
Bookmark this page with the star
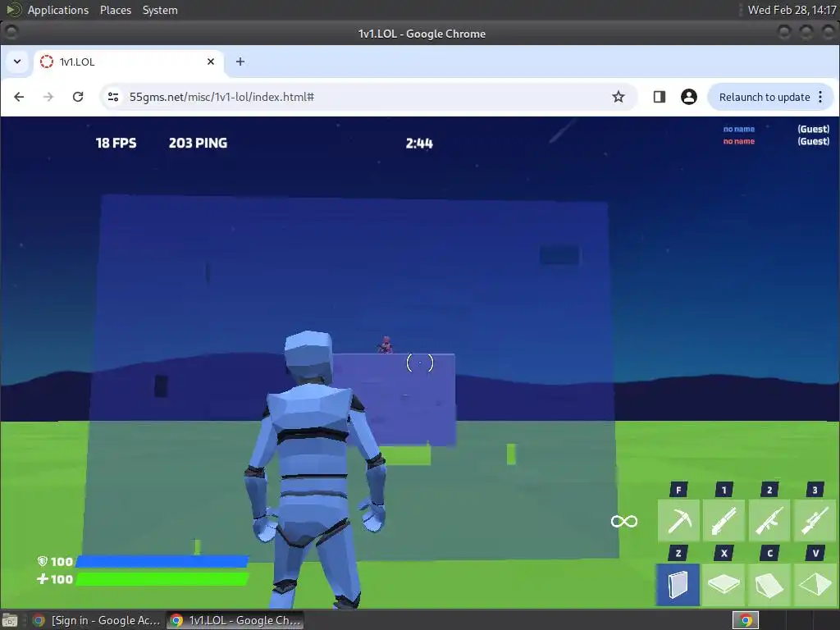[x=619, y=97]
